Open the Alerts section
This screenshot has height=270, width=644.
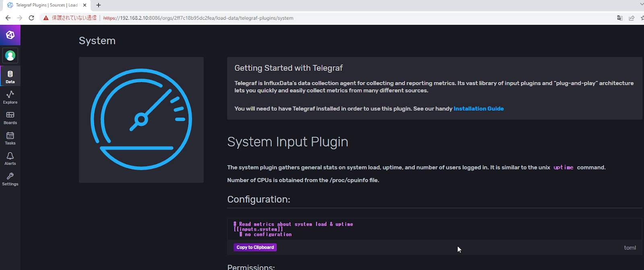click(x=10, y=159)
